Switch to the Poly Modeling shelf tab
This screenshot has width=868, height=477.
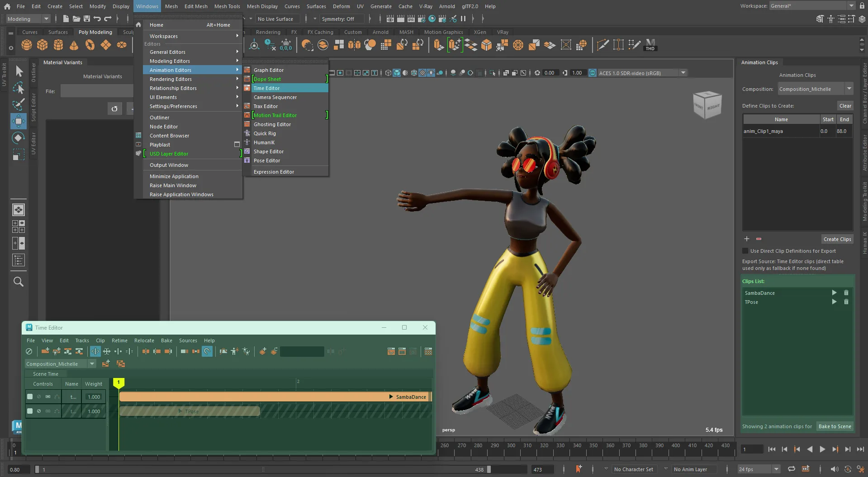pyautogui.click(x=95, y=32)
